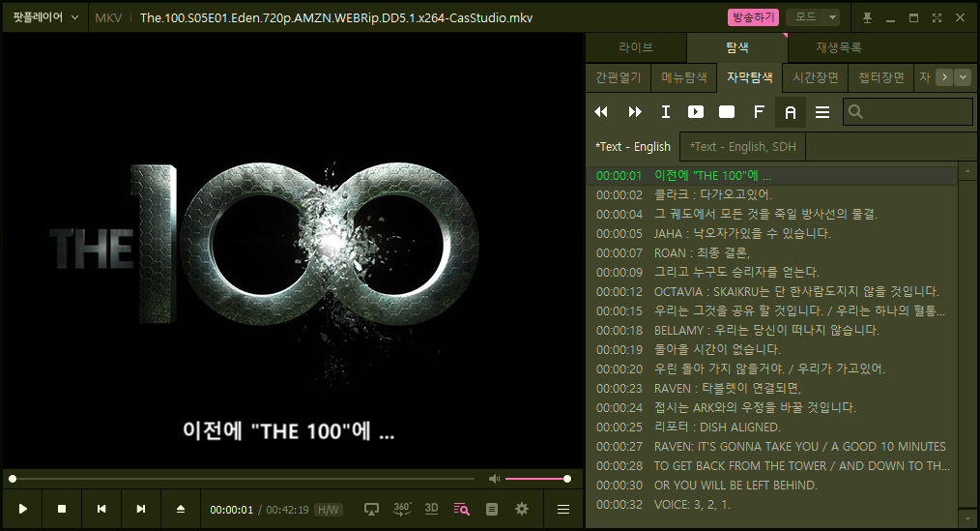
Task: Open the 챕터장면 sub-tab
Action: [880, 77]
